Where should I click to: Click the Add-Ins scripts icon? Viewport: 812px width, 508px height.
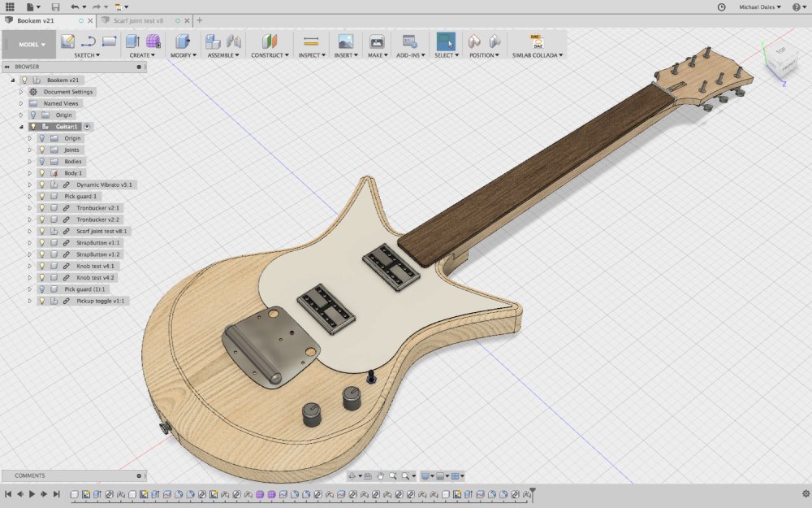[409, 41]
